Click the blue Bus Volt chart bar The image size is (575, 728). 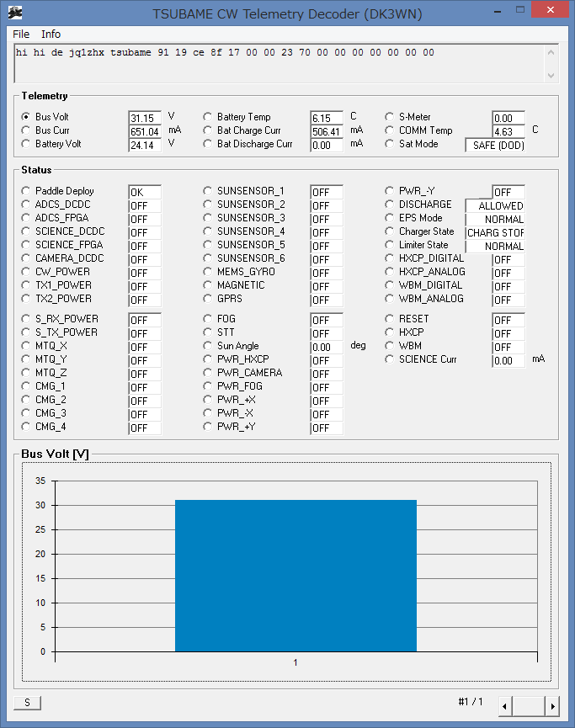(x=295, y=576)
